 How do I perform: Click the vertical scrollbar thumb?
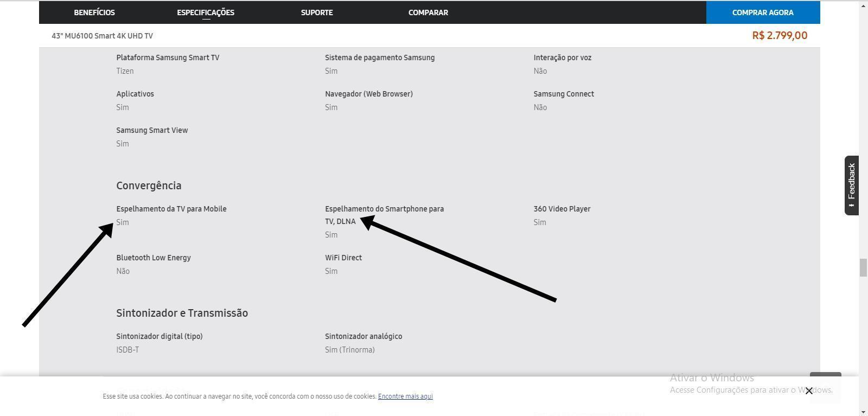point(863,268)
